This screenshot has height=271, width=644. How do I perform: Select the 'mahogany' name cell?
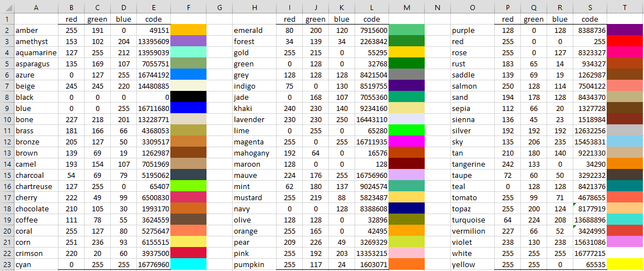tap(254, 153)
